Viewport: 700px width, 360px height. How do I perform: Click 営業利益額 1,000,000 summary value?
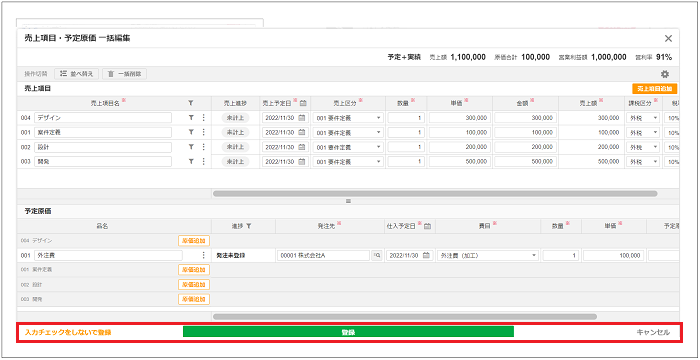point(608,57)
